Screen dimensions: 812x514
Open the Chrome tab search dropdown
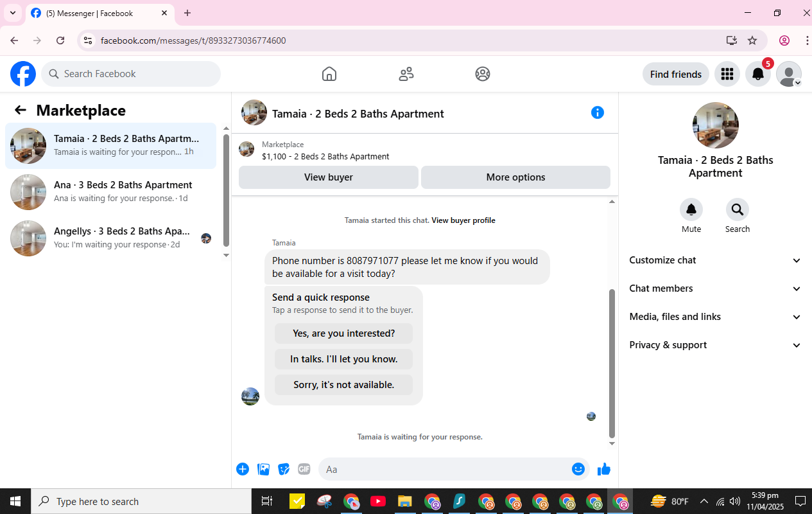pos(13,13)
